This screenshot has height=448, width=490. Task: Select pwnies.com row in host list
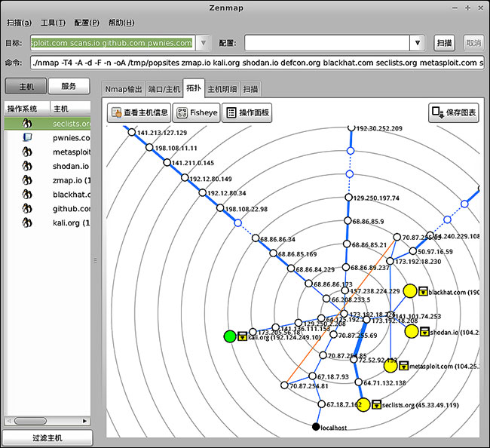click(47, 137)
